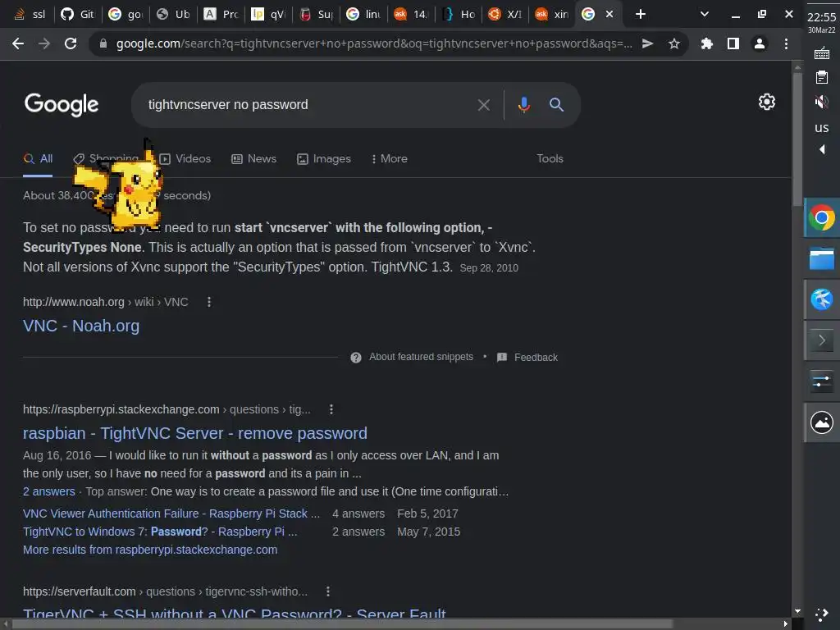This screenshot has width=840, height=630.
Task: Open the VNC - Noah.org result
Action: coord(81,326)
